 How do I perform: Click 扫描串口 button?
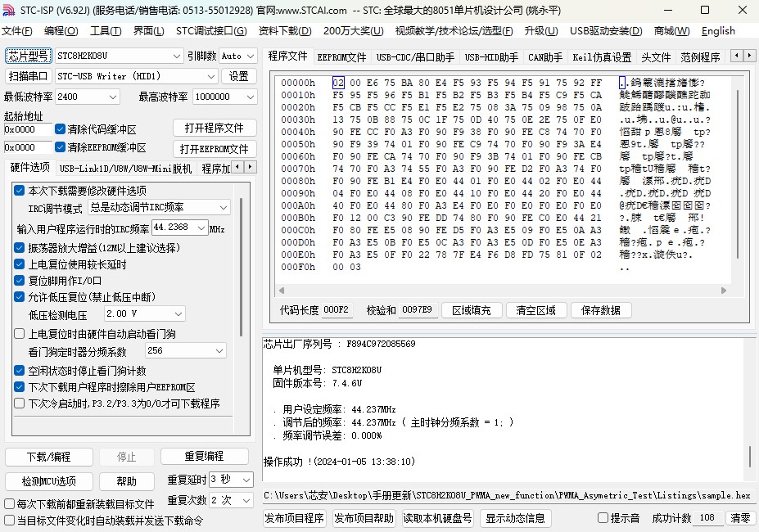(28, 76)
